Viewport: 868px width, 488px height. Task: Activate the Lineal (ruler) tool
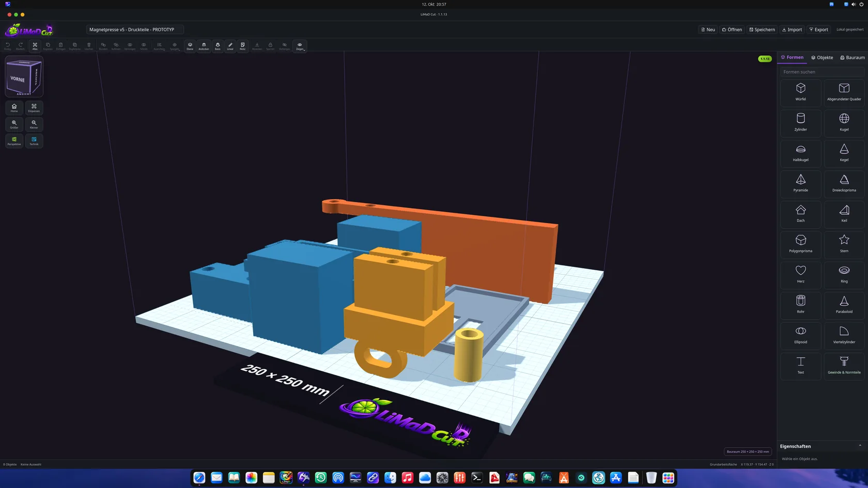(230, 46)
